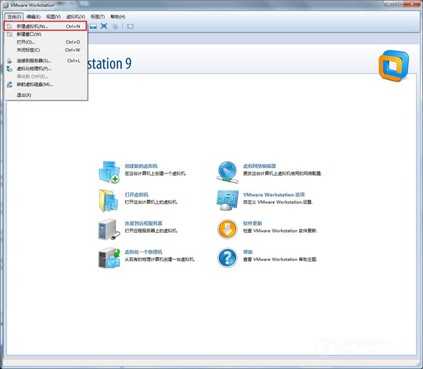Open the Virtual Network Editor link

[259, 166]
